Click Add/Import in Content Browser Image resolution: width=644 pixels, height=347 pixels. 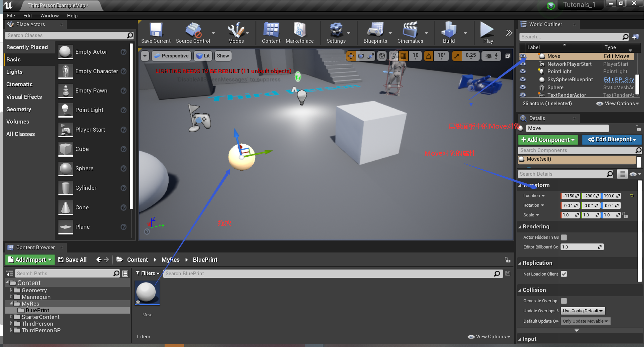pos(29,259)
